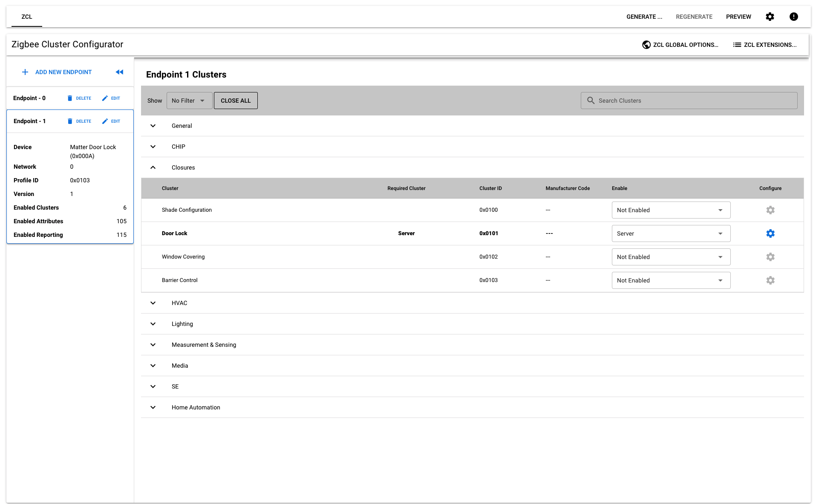The width and height of the screenshot is (813, 504).
Task: Click Matter Door Lock device value
Action: click(93, 151)
